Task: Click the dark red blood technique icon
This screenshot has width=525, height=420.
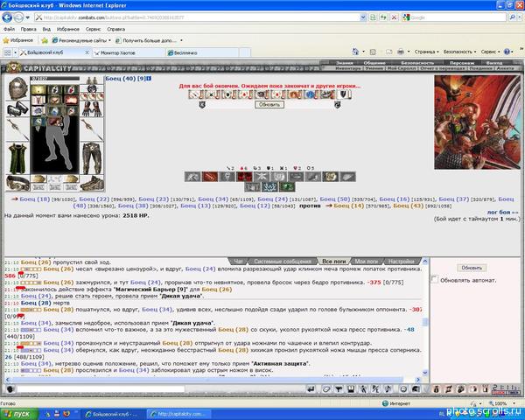Action: tap(244, 177)
